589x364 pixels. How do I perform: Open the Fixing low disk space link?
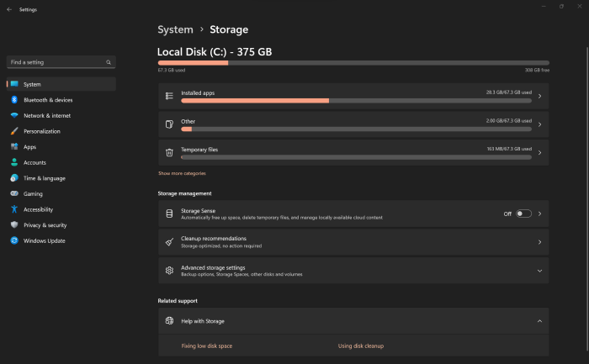tap(207, 346)
